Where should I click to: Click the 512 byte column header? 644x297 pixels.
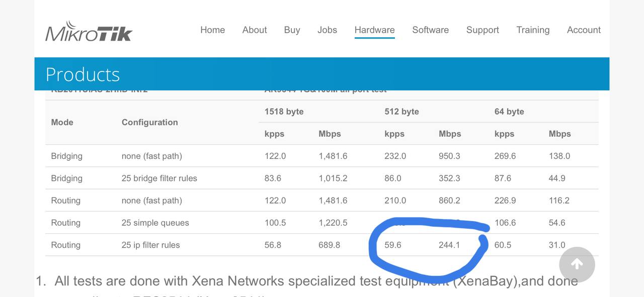(401, 112)
